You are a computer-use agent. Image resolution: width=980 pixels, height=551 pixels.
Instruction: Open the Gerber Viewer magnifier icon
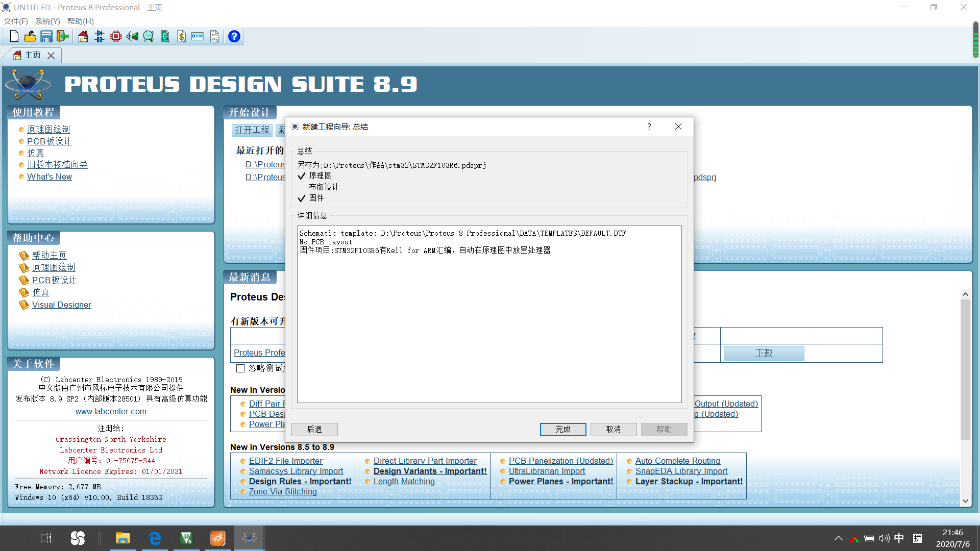click(x=149, y=36)
